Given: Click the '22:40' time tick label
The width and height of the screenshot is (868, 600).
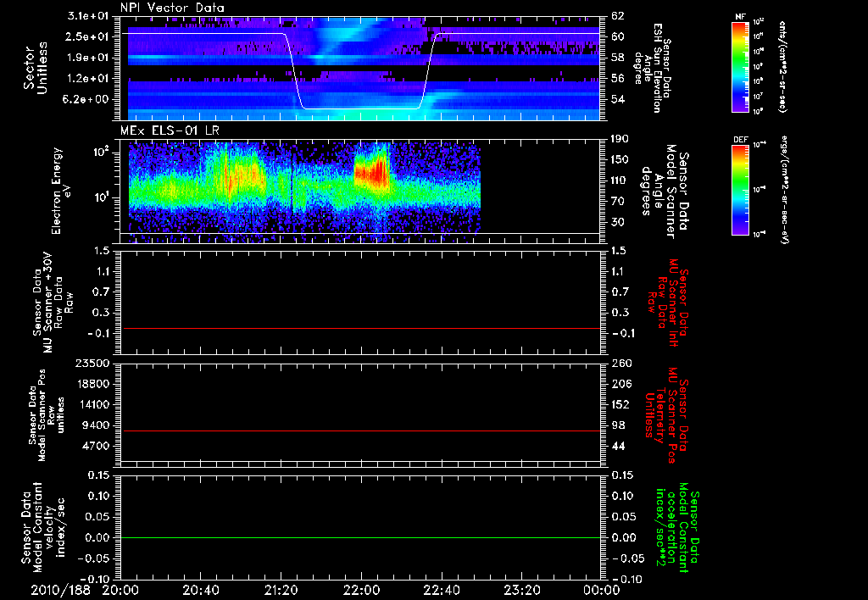Looking at the screenshot, I should tap(441, 590).
